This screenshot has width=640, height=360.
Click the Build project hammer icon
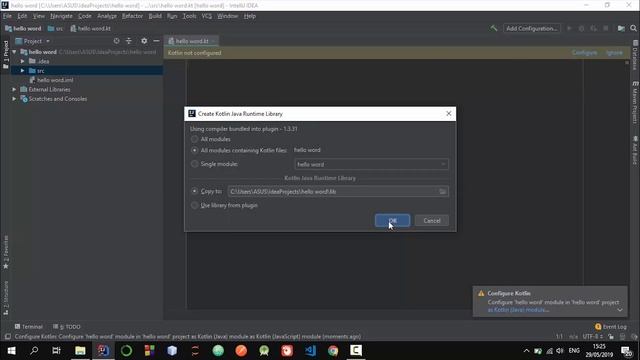coord(493,28)
